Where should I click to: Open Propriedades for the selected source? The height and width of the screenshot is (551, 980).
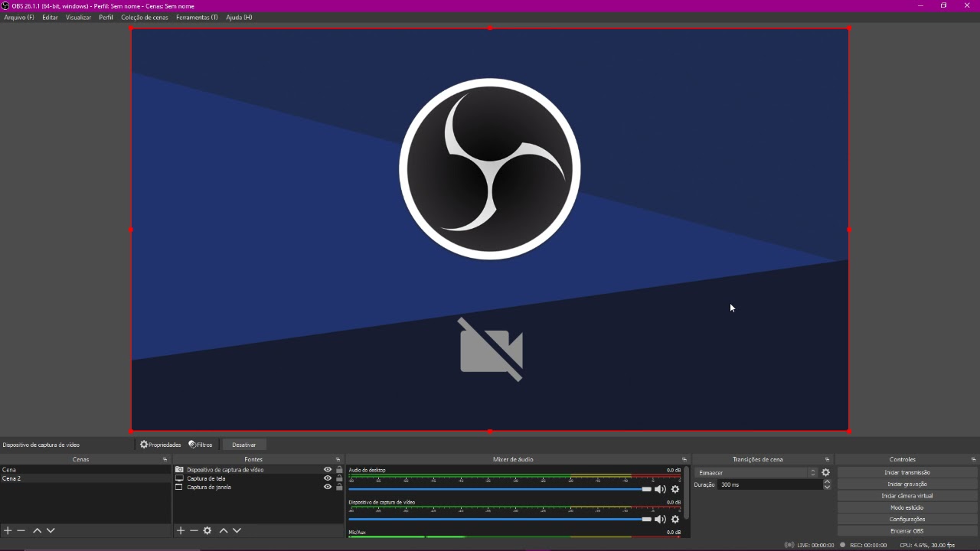tap(160, 445)
